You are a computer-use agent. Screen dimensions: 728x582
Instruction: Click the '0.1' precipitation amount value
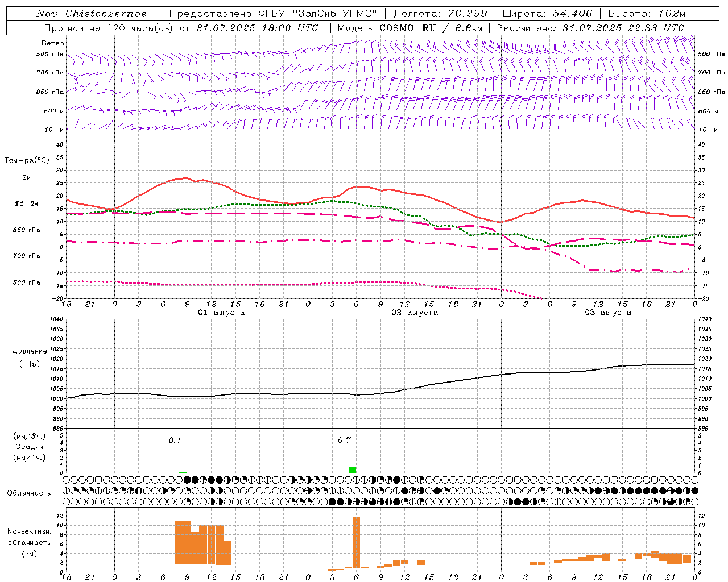click(175, 440)
